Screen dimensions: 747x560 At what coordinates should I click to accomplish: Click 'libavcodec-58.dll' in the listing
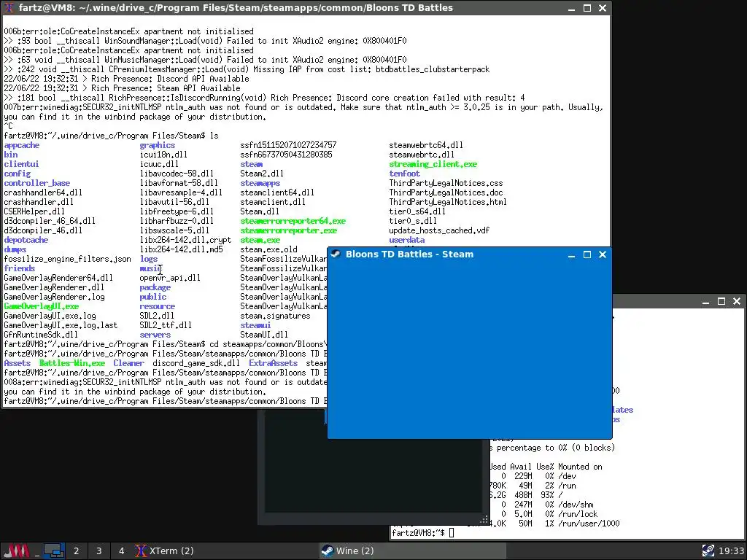click(177, 174)
